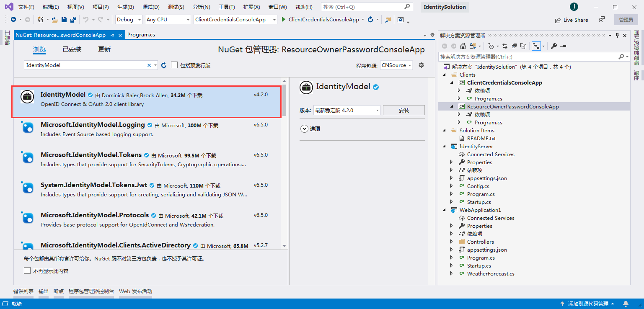Clear the IdentityModel search text
Image resolution: width=644 pixels, height=309 pixels.
click(x=149, y=65)
